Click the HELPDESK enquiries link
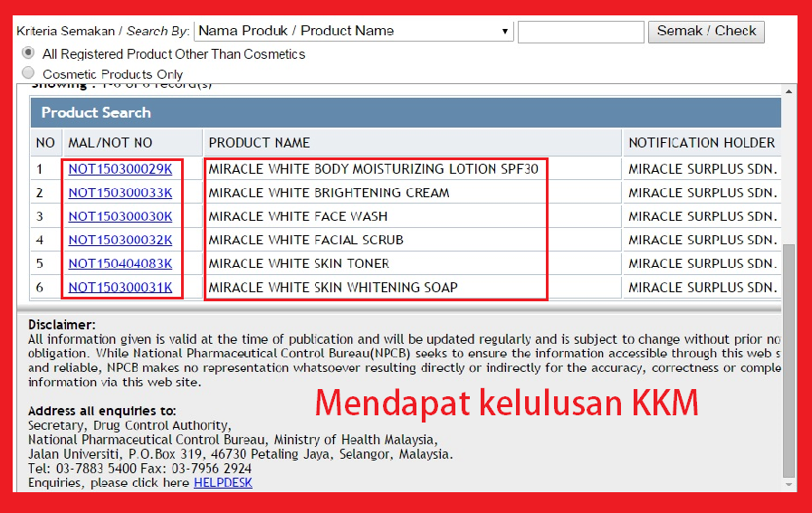The image size is (812, 513). (x=223, y=483)
